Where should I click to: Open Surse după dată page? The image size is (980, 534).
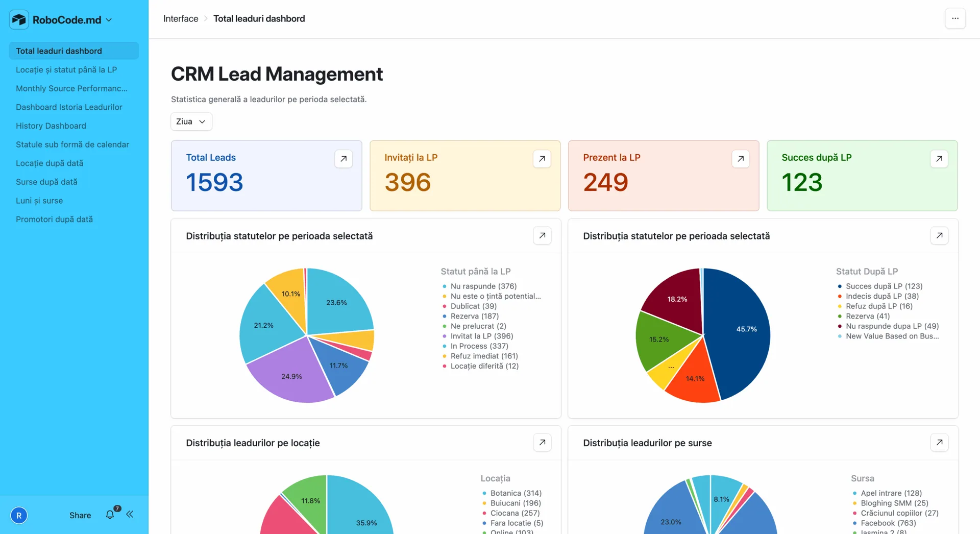[73, 182]
